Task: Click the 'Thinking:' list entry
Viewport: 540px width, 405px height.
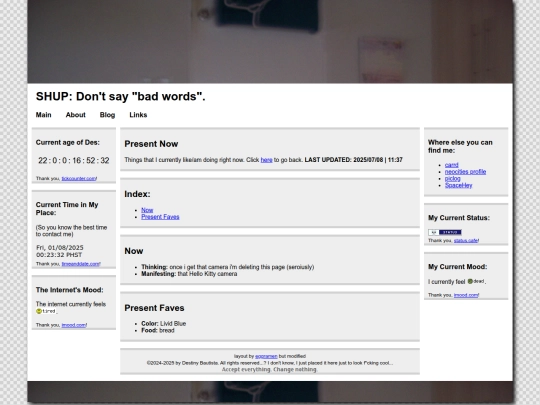Action: pos(228,267)
